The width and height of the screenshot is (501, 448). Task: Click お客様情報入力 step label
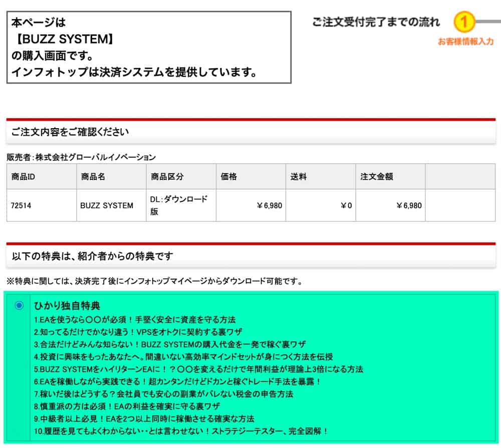[x=465, y=42]
